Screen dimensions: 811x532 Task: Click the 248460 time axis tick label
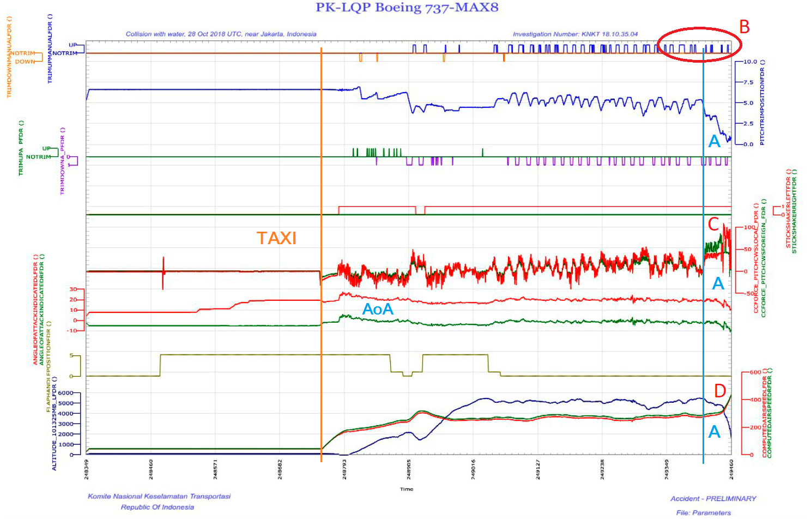pyautogui.click(x=151, y=469)
